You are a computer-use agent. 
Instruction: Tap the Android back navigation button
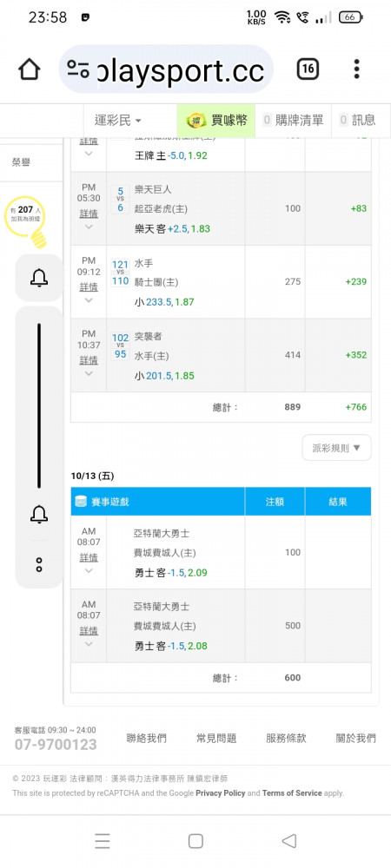pos(288,841)
